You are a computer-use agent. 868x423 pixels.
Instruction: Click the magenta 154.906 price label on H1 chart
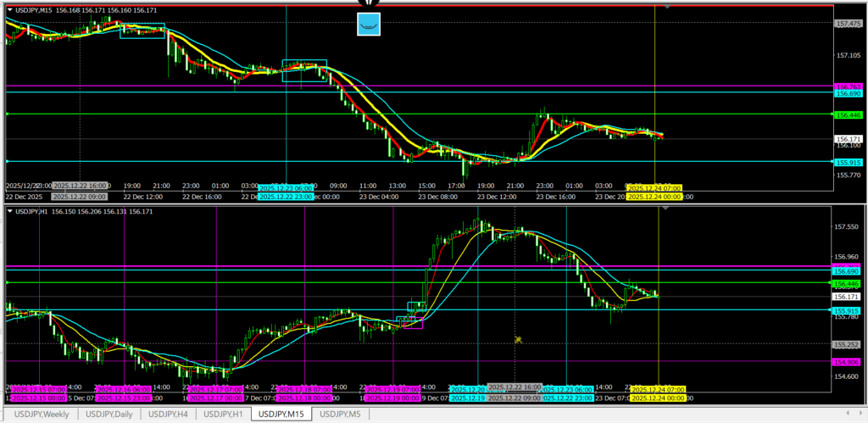849,362
